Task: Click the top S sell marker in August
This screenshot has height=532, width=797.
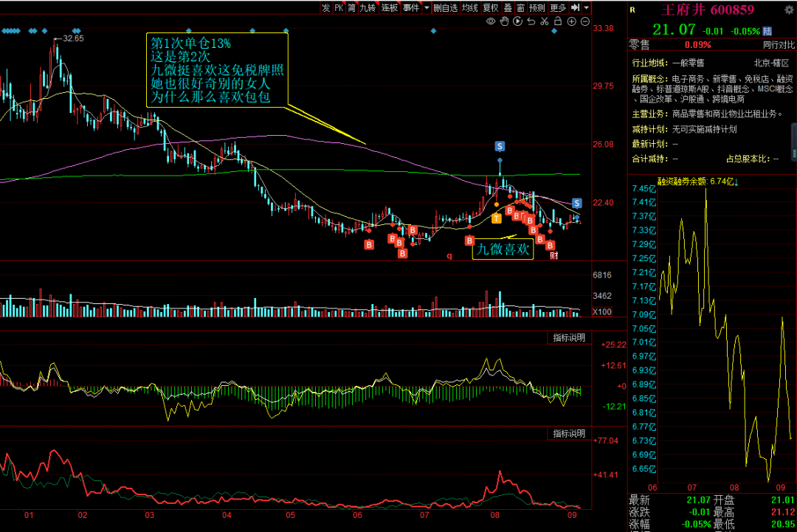Action: pyautogui.click(x=500, y=146)
